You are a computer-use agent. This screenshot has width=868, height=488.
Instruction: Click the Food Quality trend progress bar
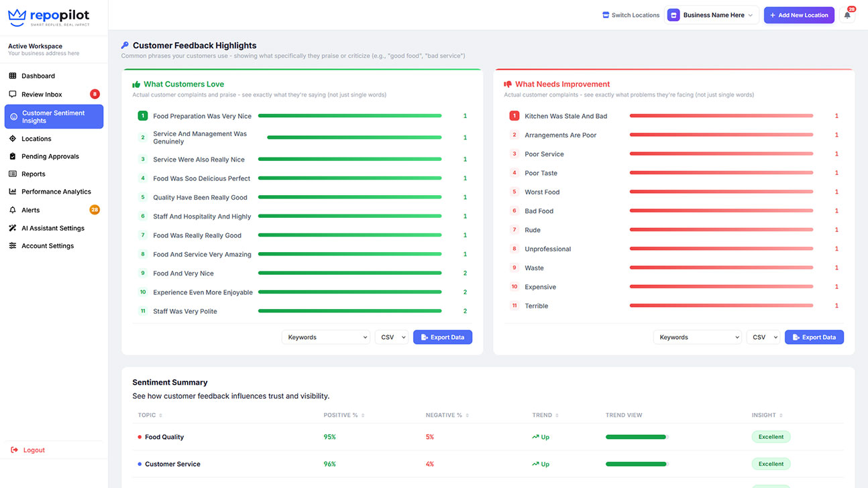[637, 437]
